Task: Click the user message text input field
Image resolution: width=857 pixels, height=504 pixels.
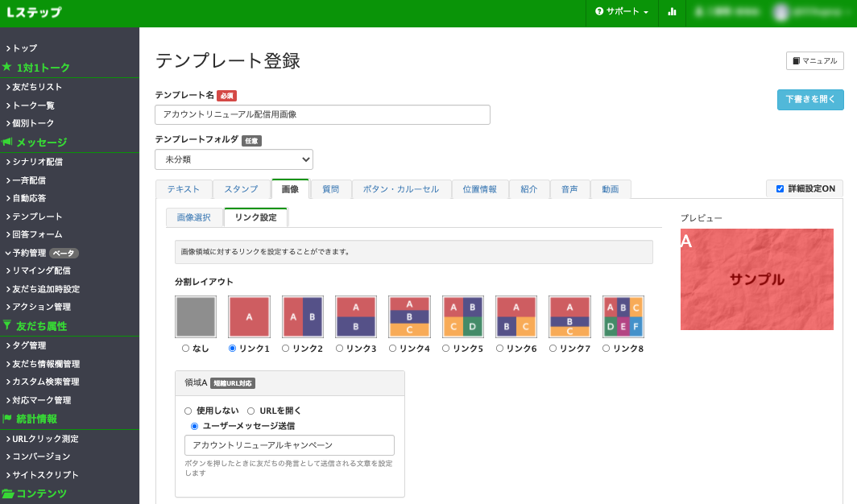Action: pos(289,445)
